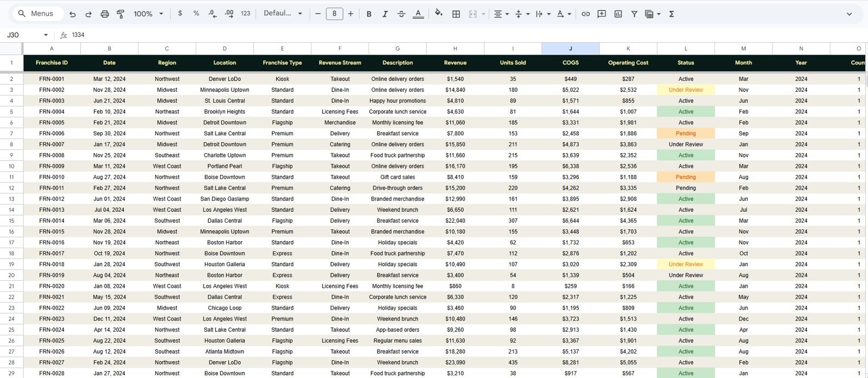Select date cell Jul 04, 2024

[109, 210]
